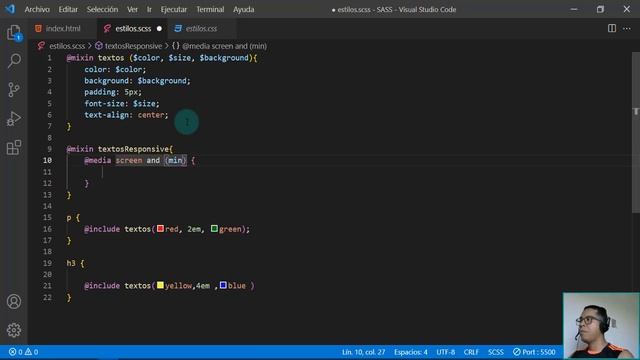This screenshot has width=640, height=360.
Task: Switch to the estilos.css tab
Action: pos(201,29)
